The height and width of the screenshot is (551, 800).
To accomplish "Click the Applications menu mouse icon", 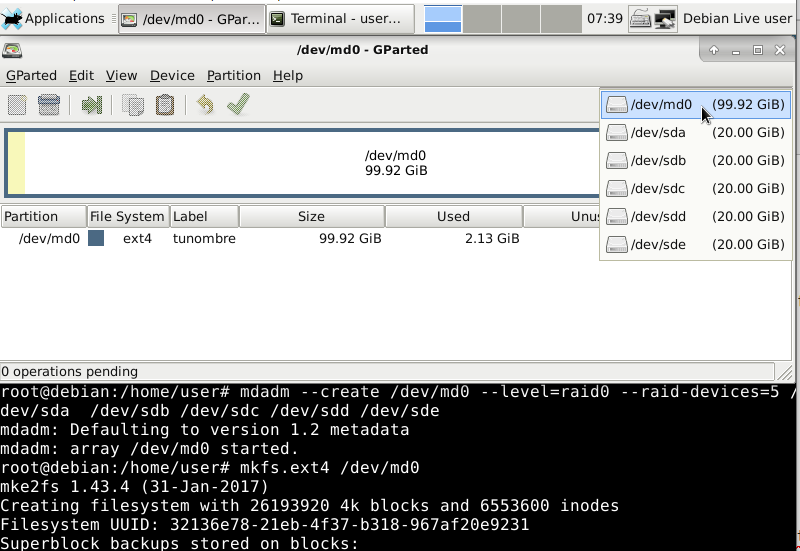I will click(x=12, y=19).
